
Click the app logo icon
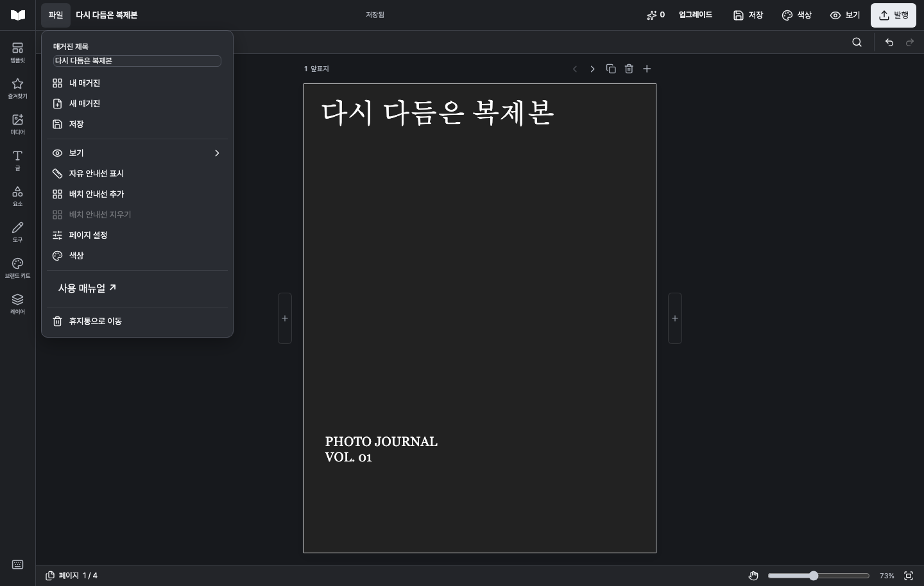click(x=18, y=15)
